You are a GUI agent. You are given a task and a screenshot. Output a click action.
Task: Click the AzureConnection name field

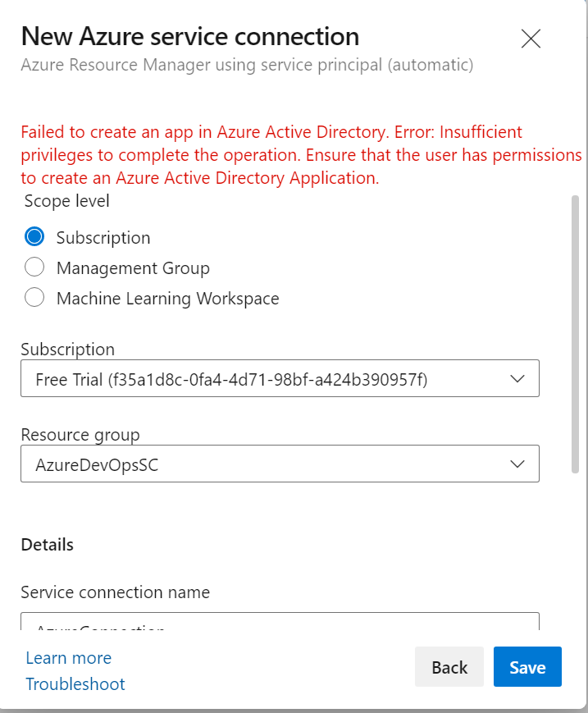pos(279,625)
